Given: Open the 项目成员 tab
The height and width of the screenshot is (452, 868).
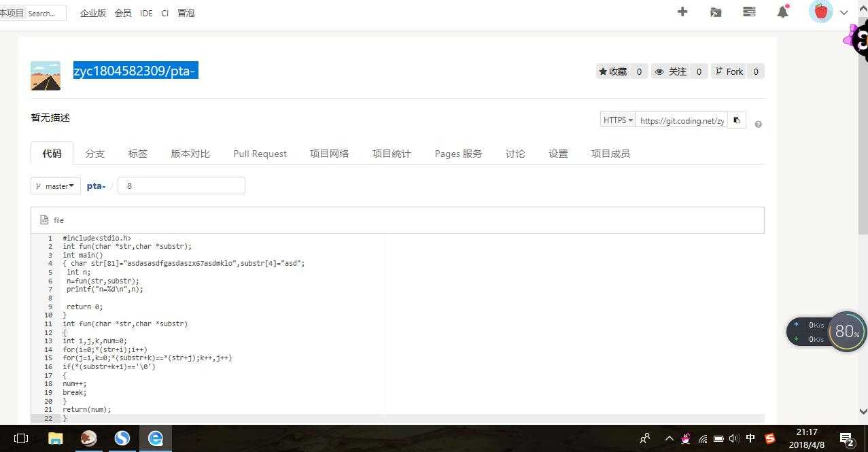Looking at the screenshot, I should [610, 154].
